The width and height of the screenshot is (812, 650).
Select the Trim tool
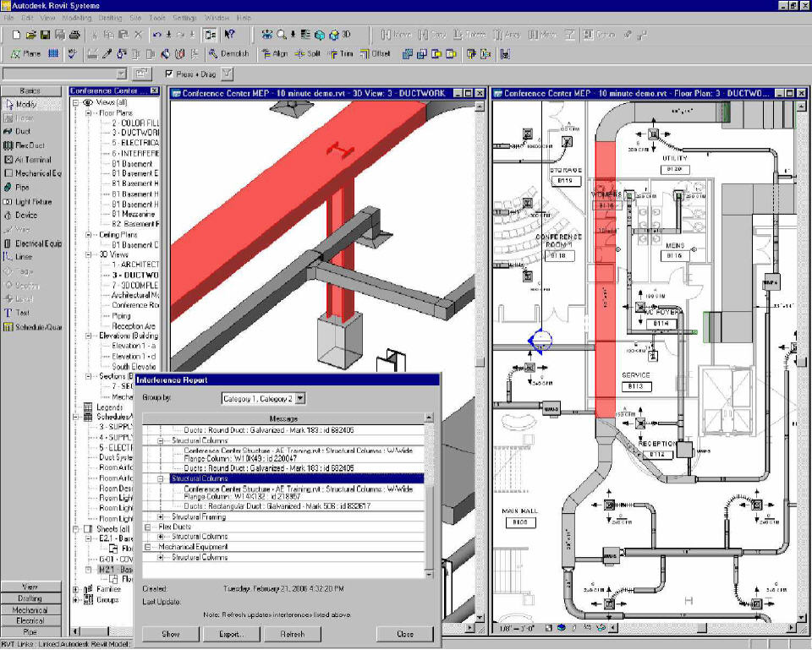coord(341,53)
